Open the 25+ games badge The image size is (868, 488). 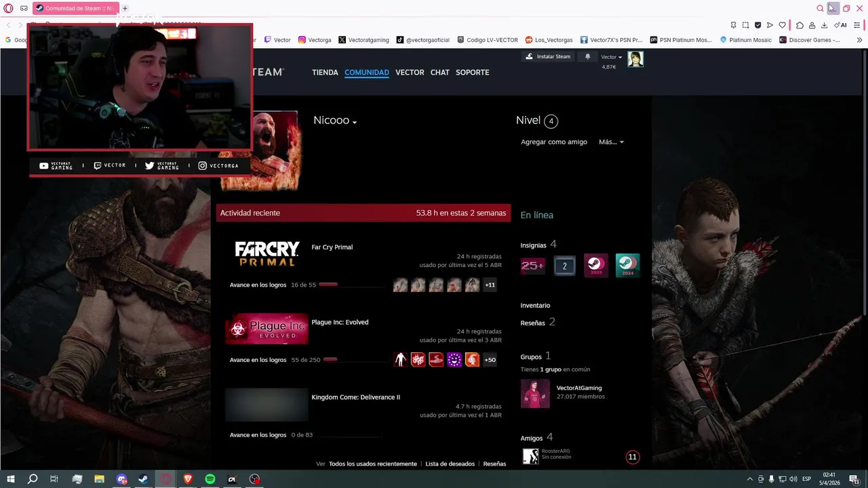(x=532, y=266)
